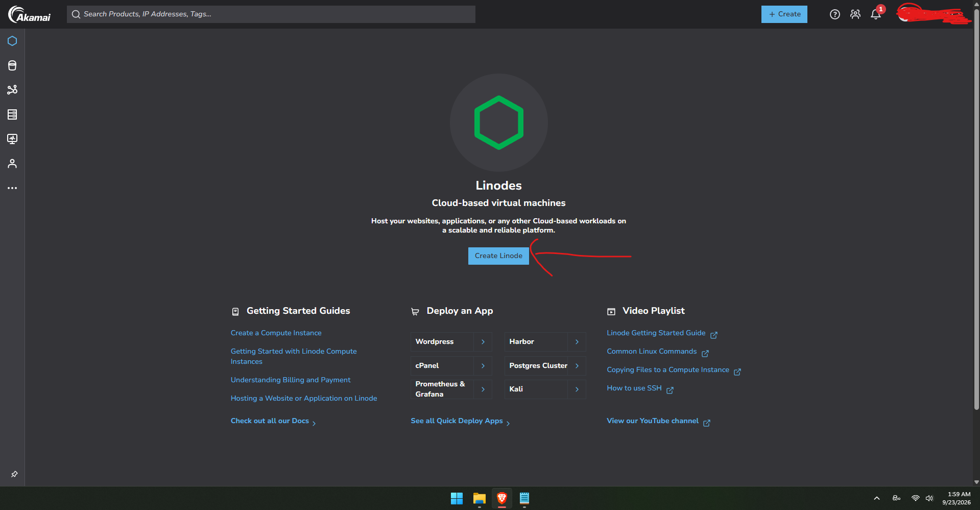Open the account person sidebar icon
Screen dimensions: 980x510
(12, 164)
